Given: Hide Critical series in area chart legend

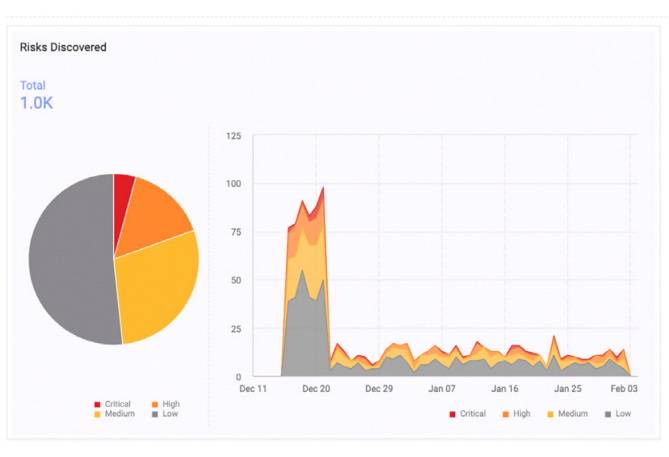Looking at the screenshot, I should 467,414.
